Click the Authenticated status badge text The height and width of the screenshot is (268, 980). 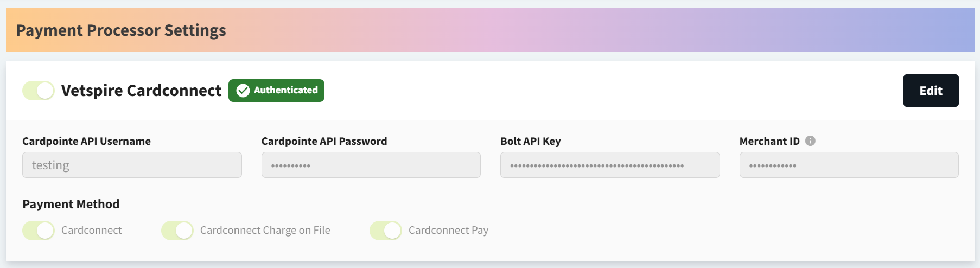pyautogui.click(x=285, y=90)
